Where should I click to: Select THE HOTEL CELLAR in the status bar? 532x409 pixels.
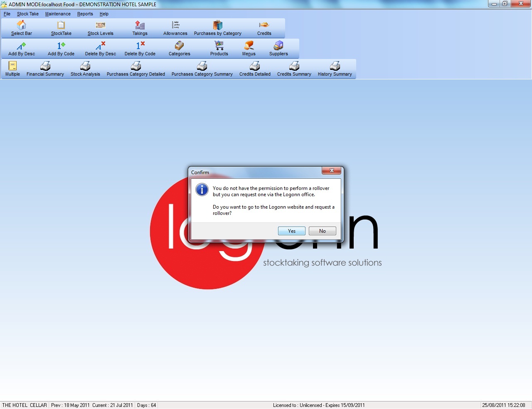point(25,405)
